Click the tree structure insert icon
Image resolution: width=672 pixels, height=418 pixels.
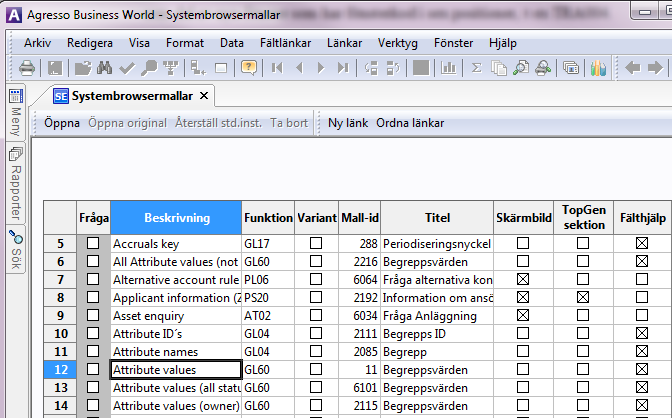coord(198,68)
